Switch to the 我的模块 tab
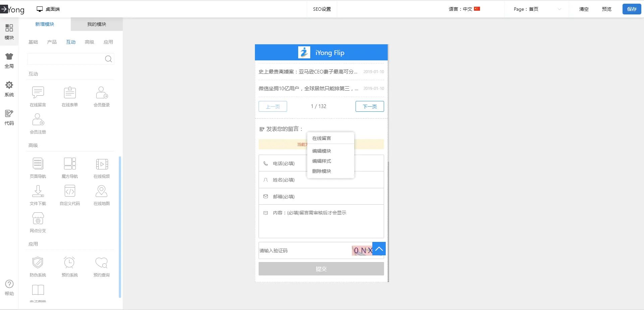This screenshot has height=310, width=644. coord(97,24)
